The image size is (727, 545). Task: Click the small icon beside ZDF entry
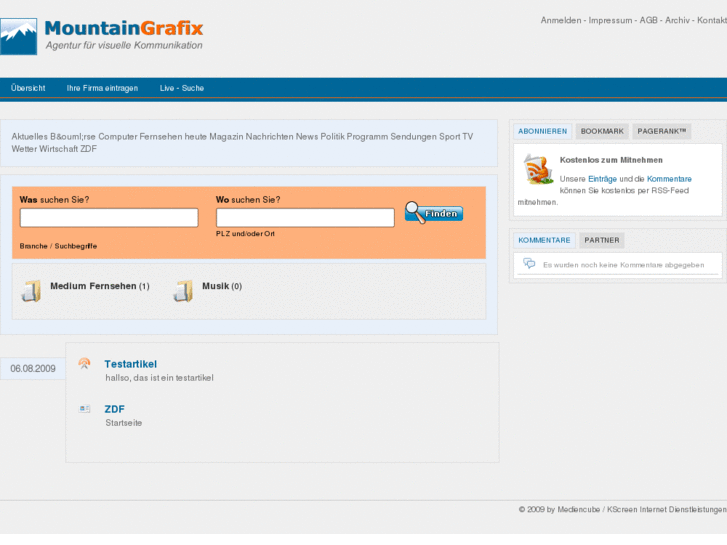(x=85, y=409)
